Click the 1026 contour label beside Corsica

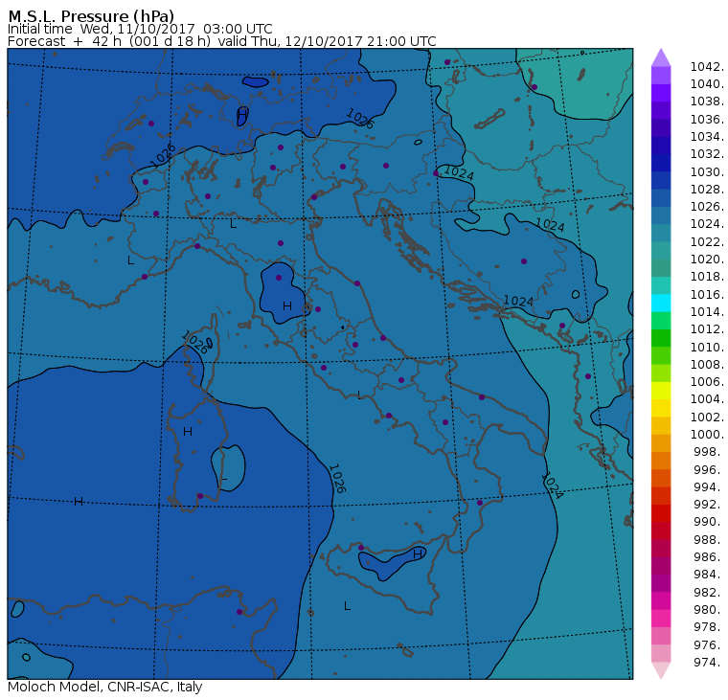(x=194, y=342)
